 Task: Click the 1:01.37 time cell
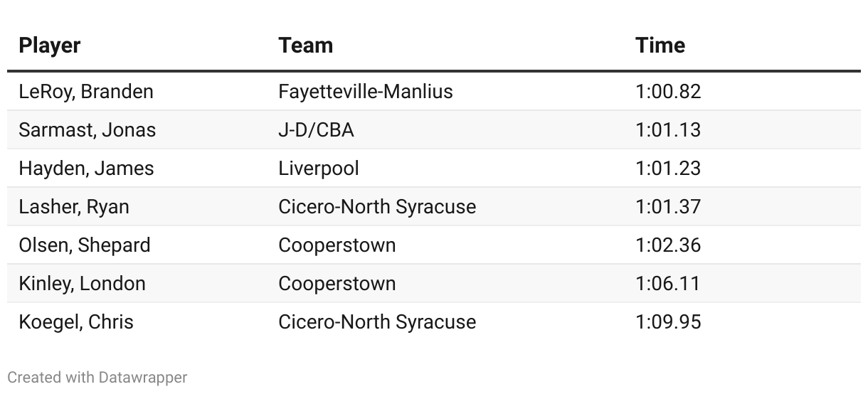[x=667, y=207]
